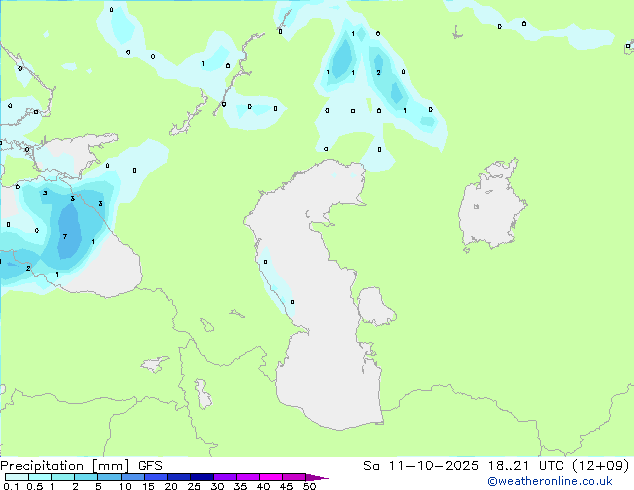The width and height of the screenshot is (634, 490).
Task: Pick the purple swatch between 30 and 35
Action: (x=225, y=477)
